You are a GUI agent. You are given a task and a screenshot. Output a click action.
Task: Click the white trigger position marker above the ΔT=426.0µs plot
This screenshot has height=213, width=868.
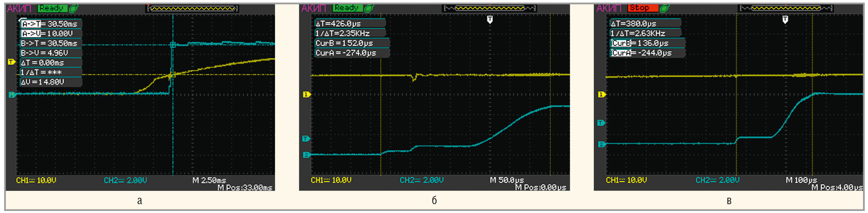490,19
